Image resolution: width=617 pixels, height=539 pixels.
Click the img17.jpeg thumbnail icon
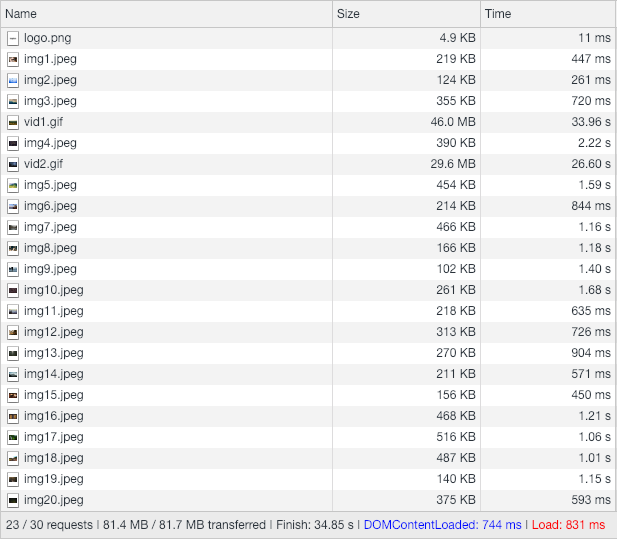13,437
